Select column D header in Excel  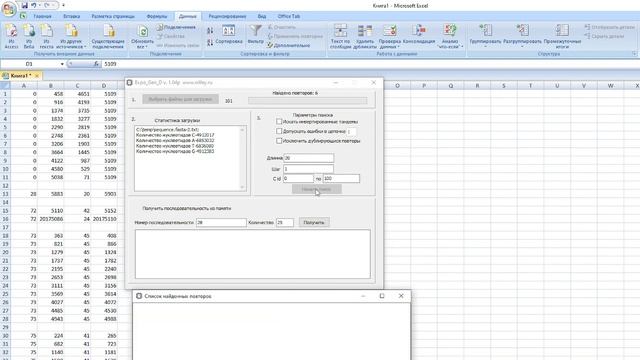tap(104, 86)
